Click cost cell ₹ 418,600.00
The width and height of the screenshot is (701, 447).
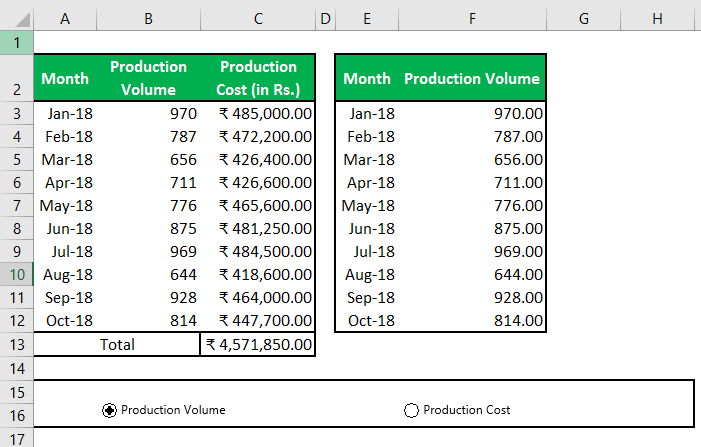pos(258,274)
